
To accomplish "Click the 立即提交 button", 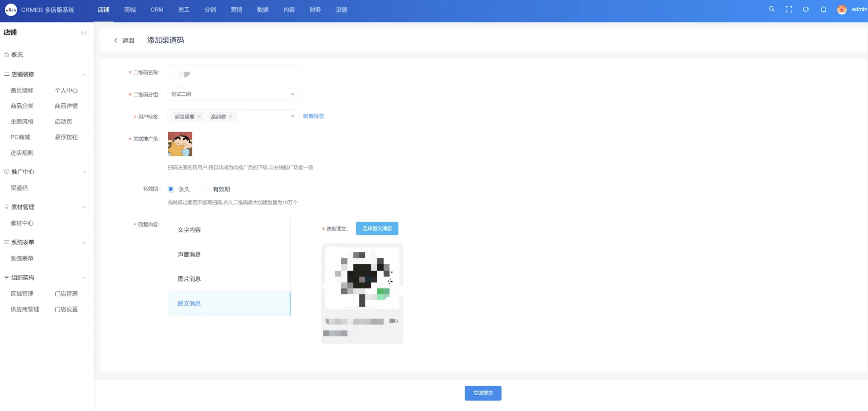I will tap(483, 393).
